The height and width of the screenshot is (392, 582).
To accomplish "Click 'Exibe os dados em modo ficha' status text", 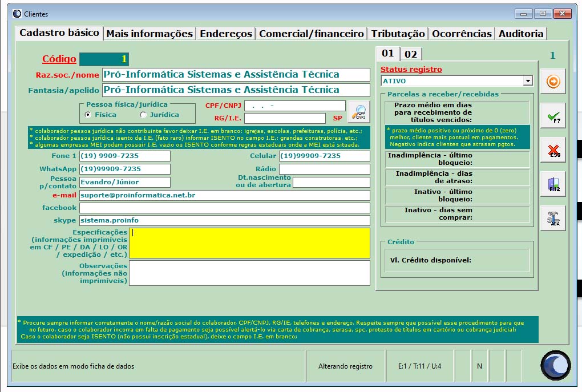I will [x=73, y=366].
